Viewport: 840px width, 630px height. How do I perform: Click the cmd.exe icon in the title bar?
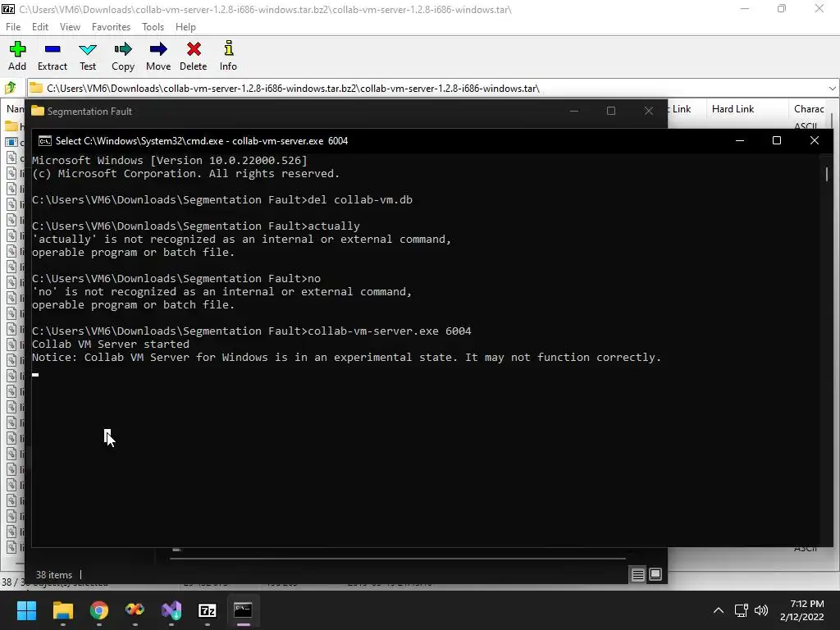(45, 141)
